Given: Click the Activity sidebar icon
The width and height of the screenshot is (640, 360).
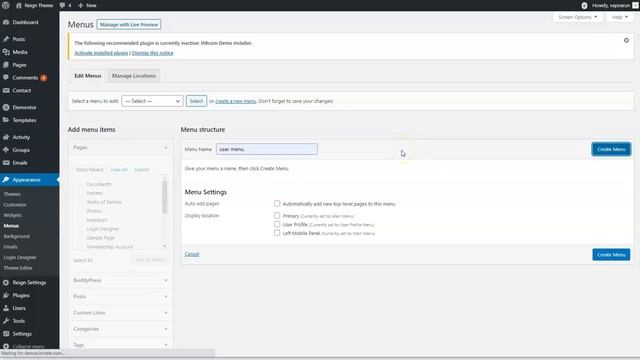Looking at the screenshot, I should coord(6,137).
